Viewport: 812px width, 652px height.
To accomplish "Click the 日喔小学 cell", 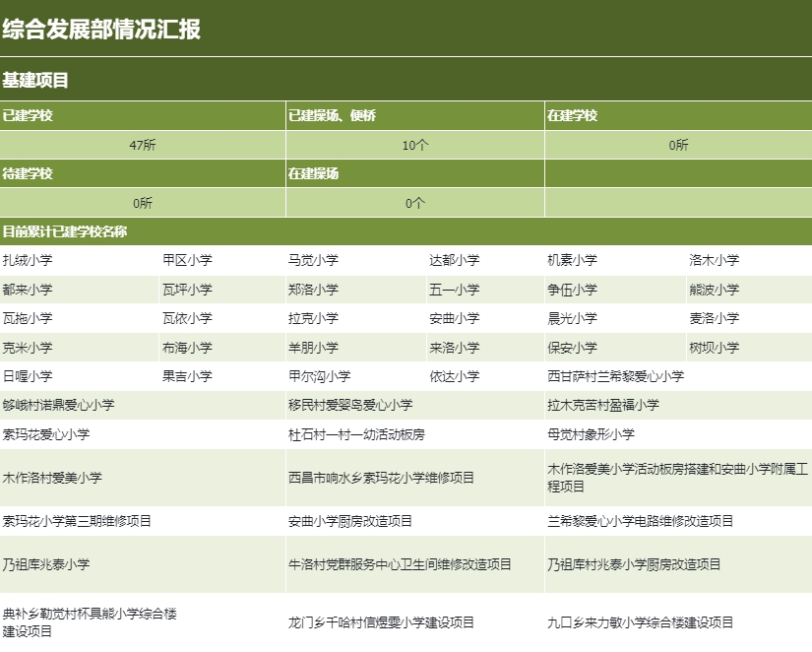I will tap(79, 376).
